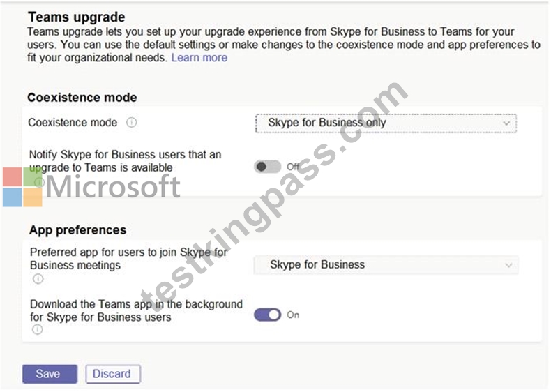
Task: Save the Teams upgrade settings
Action: click(x=50, y=374)
